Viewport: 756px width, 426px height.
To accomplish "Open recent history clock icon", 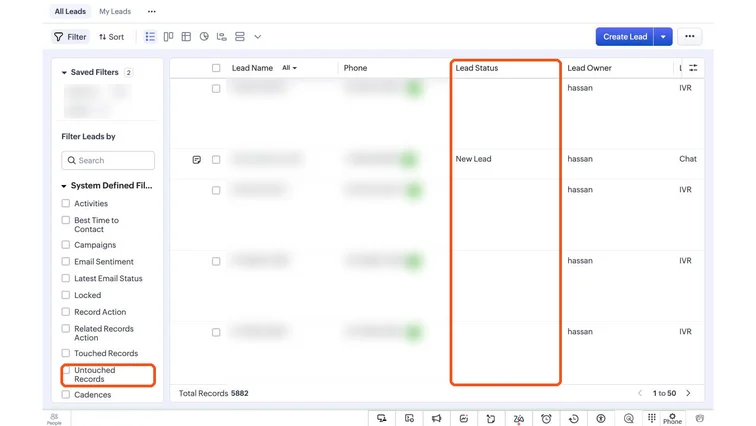I will 573,419.
